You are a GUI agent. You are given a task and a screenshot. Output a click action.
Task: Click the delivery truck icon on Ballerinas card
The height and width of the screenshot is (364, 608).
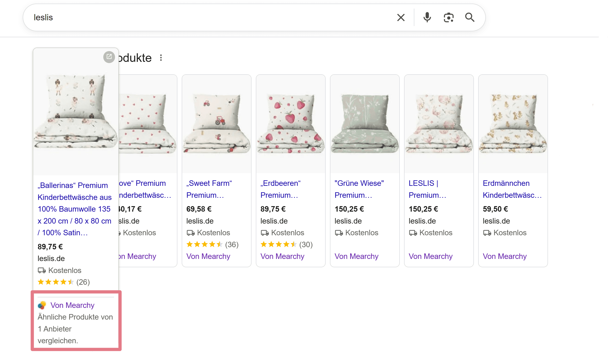[x=42, y=270]
